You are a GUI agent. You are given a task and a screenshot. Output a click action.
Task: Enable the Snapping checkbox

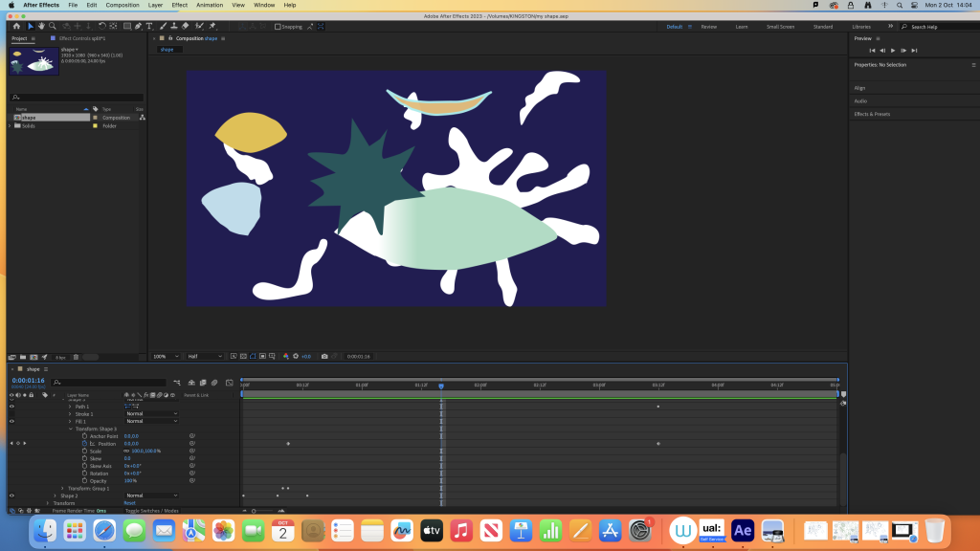[x=278, y=27]
